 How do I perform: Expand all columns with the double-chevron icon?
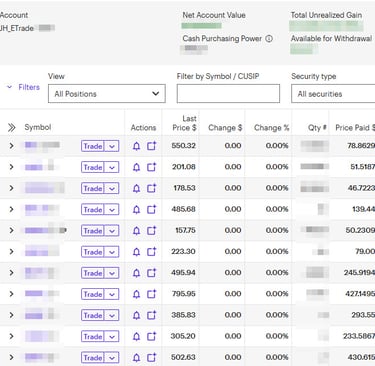[x=12, y=127]
